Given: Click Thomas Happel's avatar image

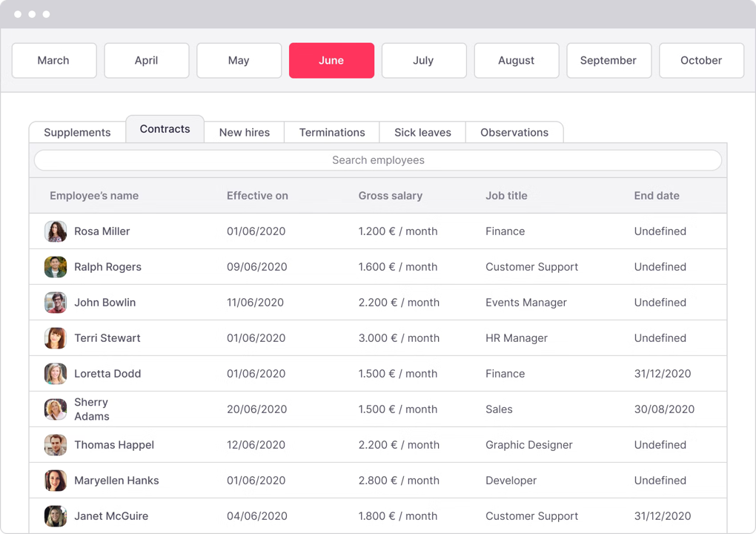Looking at the screenshot, I should click(55, 445).
